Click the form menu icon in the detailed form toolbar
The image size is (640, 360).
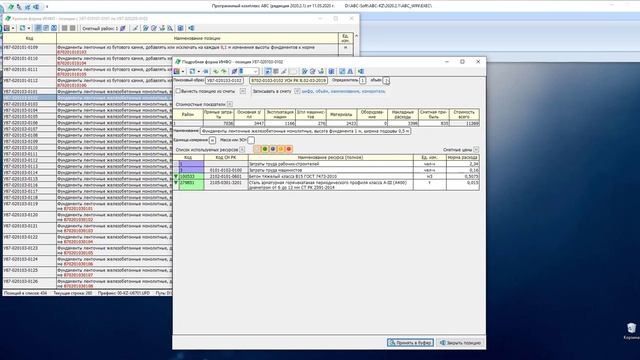pos(176,71)
